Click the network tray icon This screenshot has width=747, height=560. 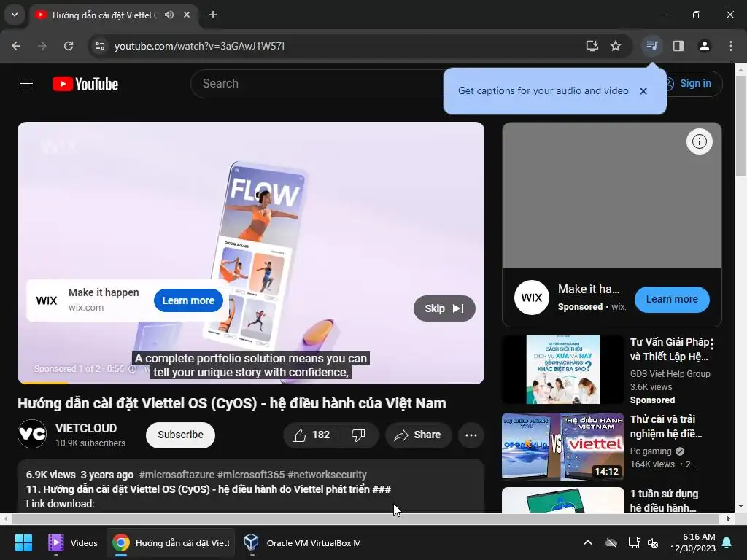(x=634, y=542)
